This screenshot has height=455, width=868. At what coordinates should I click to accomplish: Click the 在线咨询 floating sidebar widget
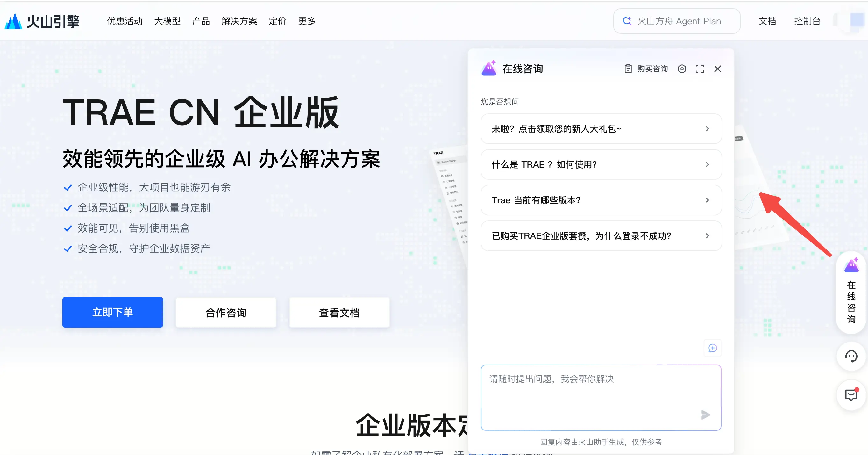coord(851,293)
